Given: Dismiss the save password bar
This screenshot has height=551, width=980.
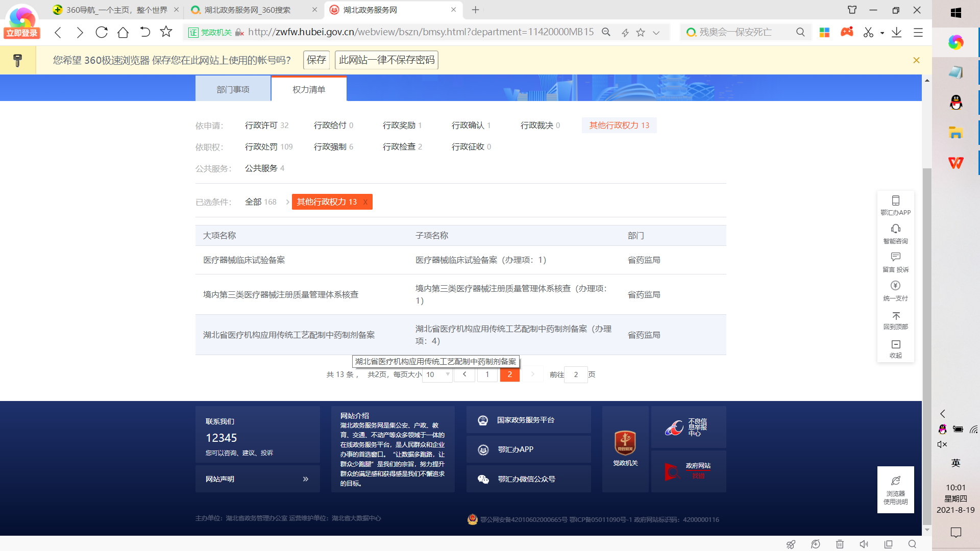Looking at the screenshot, I should [x=916, y=60].
